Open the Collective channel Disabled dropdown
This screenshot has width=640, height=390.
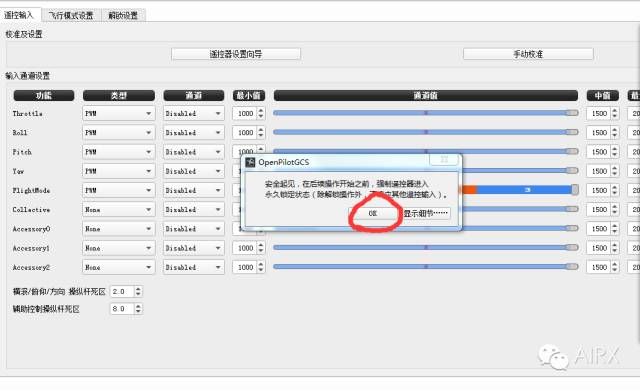tap(193, 209)
